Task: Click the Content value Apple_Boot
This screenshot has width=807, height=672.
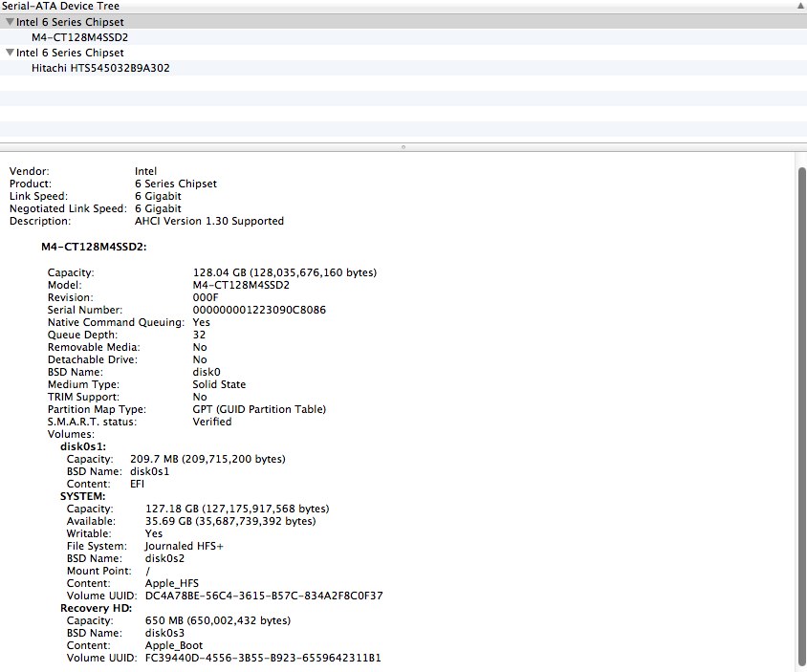Action: pos(174,646)
